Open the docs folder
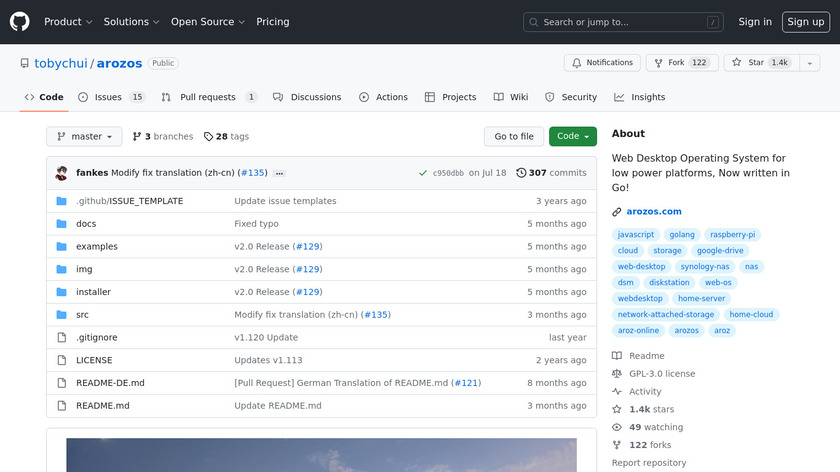Viewport: 840px width, 472px height. pyautogui.click(x=86, y=224)
